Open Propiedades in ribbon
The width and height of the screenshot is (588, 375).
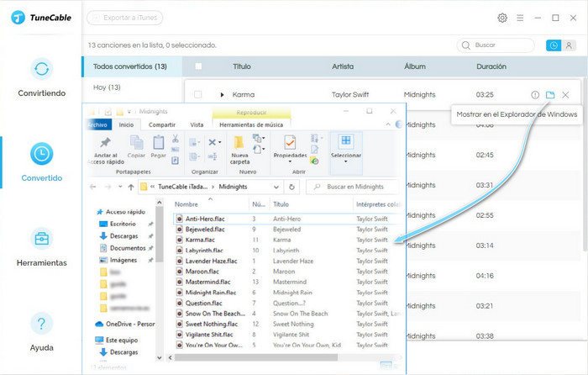click(x=290, y=149)
